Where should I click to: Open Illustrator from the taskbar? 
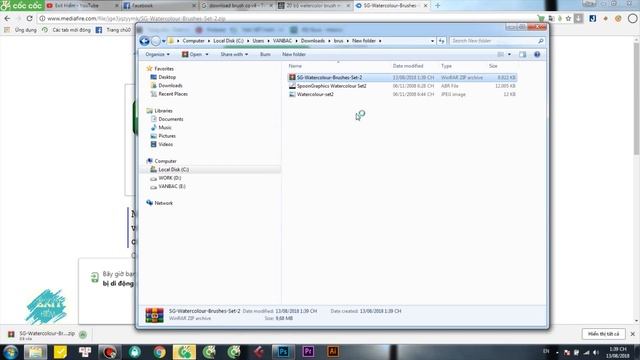[333, 351]
